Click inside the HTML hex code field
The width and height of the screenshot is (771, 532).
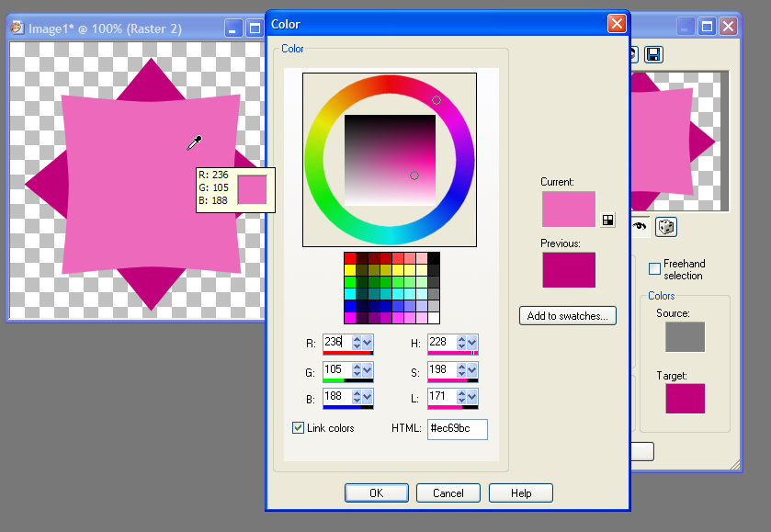(x=456, y=429)
